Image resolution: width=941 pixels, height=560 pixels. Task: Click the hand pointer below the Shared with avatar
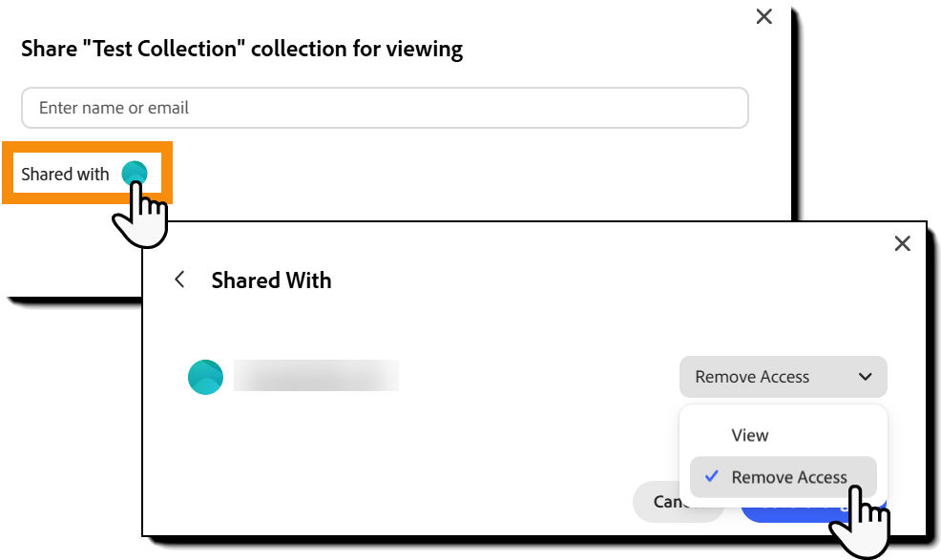point(140,216)
